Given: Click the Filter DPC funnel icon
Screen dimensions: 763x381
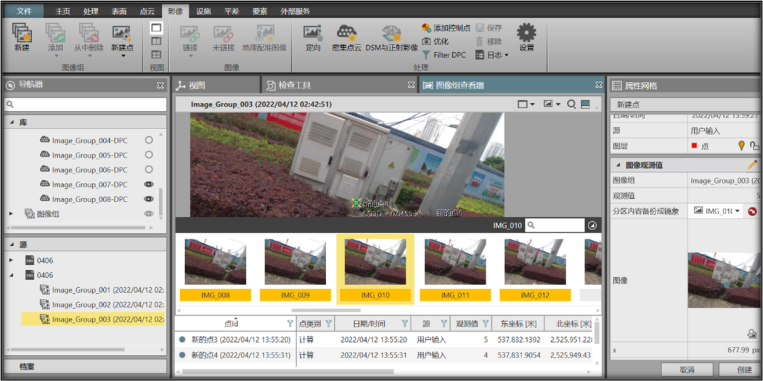Looking at the screenshot, I should (426, 55).
